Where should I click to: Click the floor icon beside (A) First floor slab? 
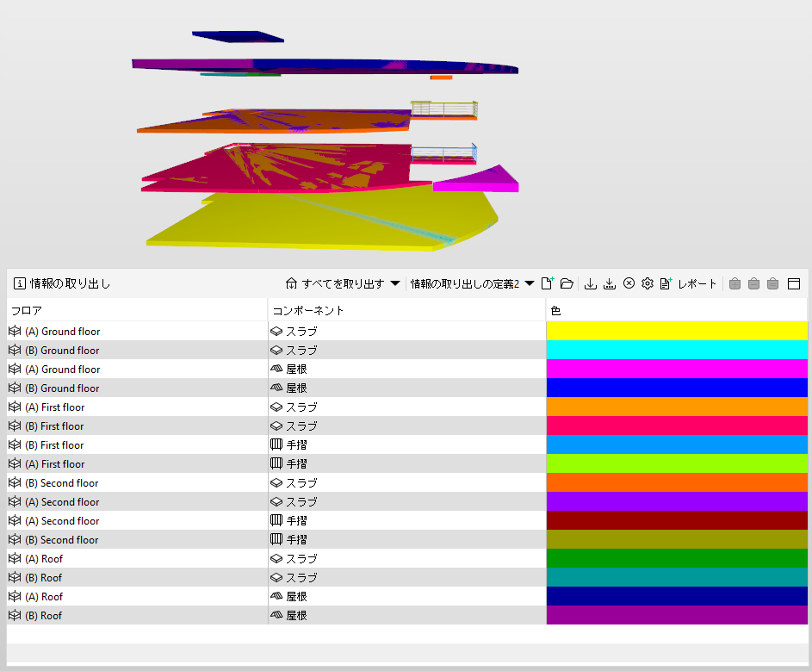pos(15,407)
